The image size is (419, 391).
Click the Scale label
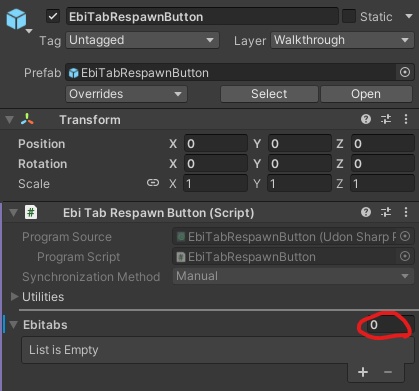[x=34, y=184]
